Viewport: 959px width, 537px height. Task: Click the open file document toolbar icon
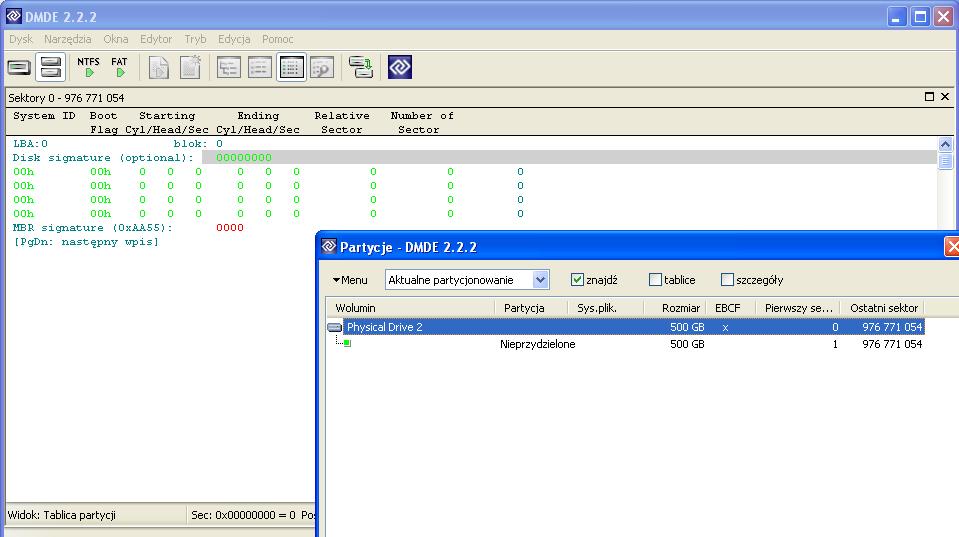point(158,67)
